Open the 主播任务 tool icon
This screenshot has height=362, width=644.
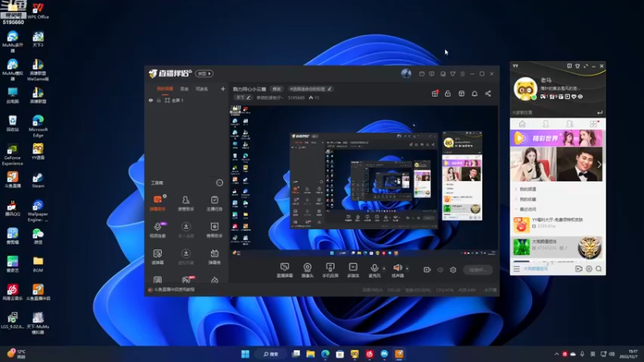214,203
